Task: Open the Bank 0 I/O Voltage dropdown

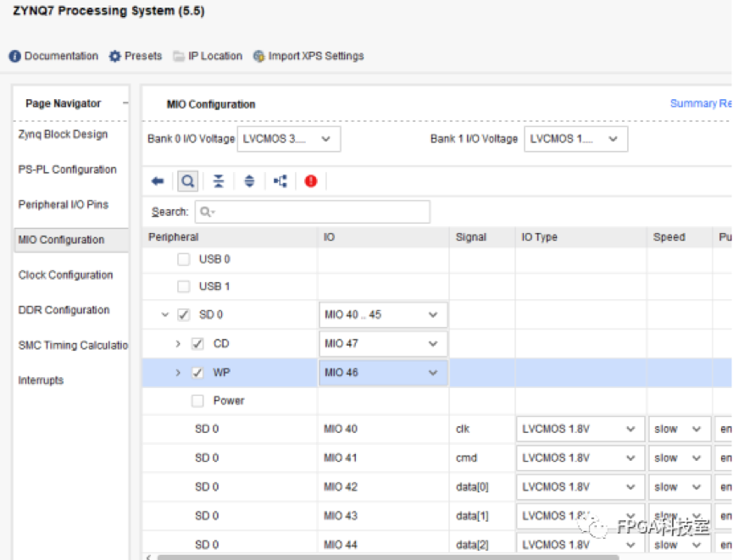Action: tap(288, 139)
